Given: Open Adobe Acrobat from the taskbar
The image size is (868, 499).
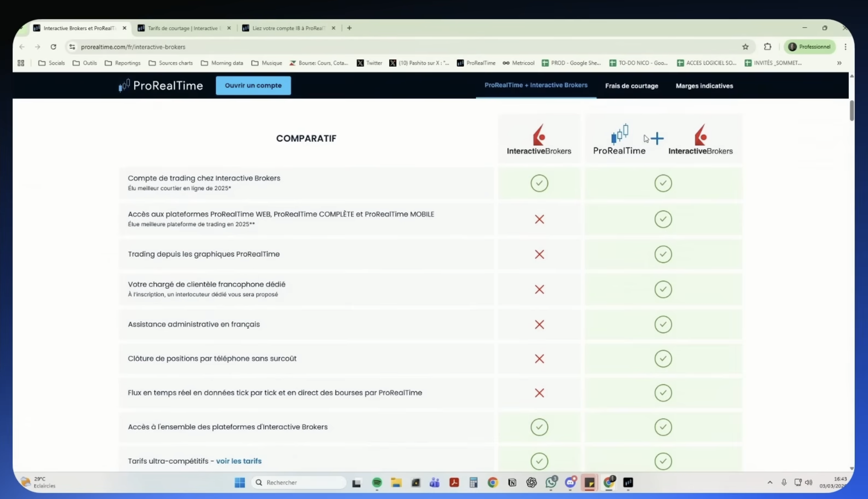Looking at the screenshot, I should (x=454, y=482).
